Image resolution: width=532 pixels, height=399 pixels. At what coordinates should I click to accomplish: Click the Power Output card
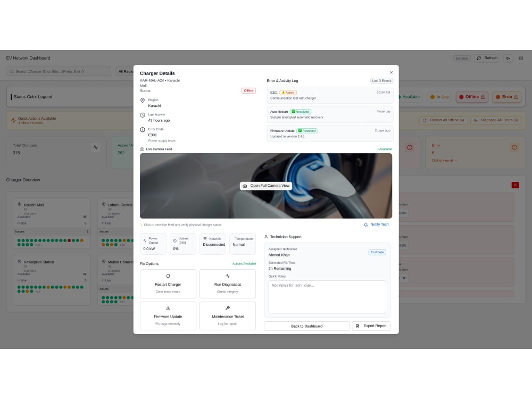153,244
